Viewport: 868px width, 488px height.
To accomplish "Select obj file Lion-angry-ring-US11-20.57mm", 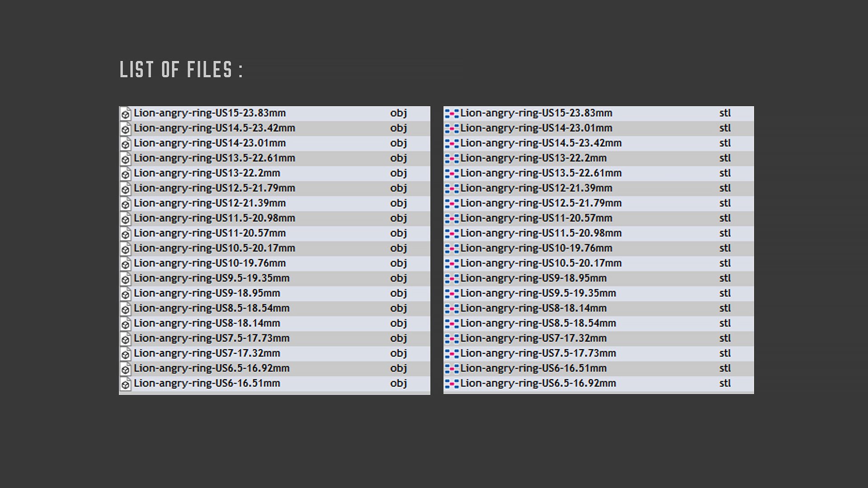I will pos(274,234).
